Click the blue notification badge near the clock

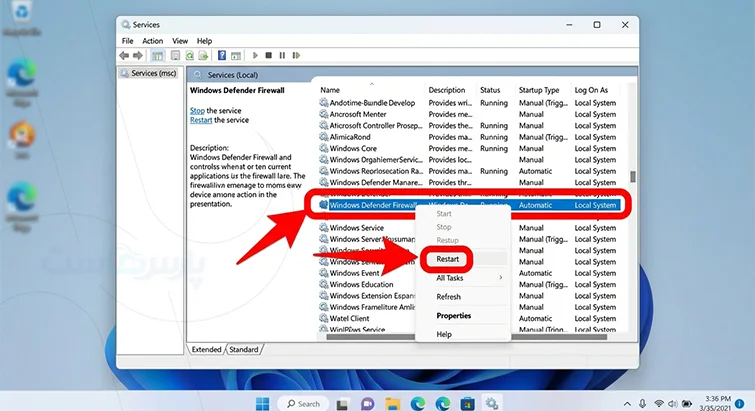coord(740,405)
